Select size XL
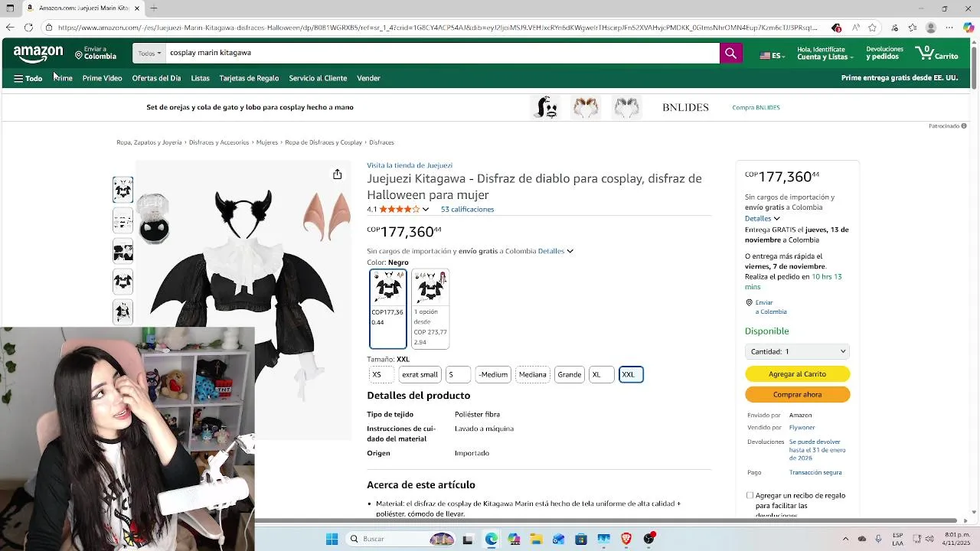980x551 pixels. 601,374
